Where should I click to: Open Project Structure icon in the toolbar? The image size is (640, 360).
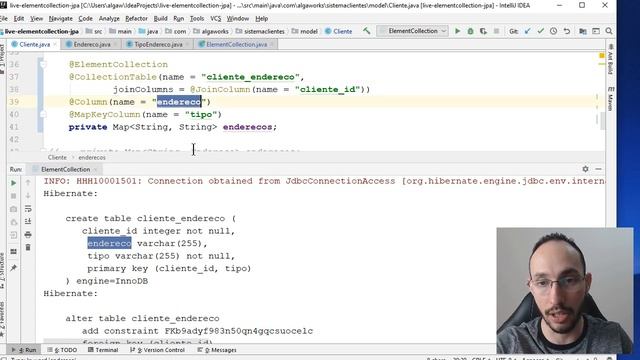583,31
